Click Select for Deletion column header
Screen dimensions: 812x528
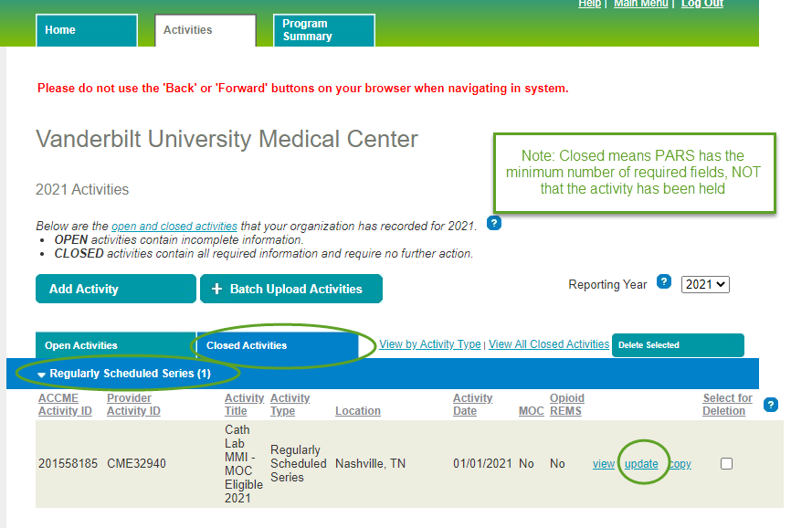point(727,405)
